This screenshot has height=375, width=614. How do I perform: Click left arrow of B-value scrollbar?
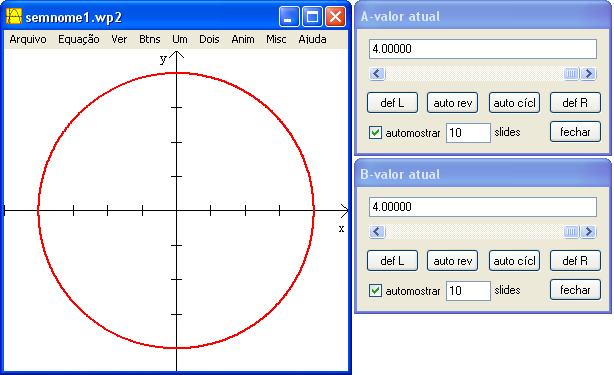click(x=377, y=232)
